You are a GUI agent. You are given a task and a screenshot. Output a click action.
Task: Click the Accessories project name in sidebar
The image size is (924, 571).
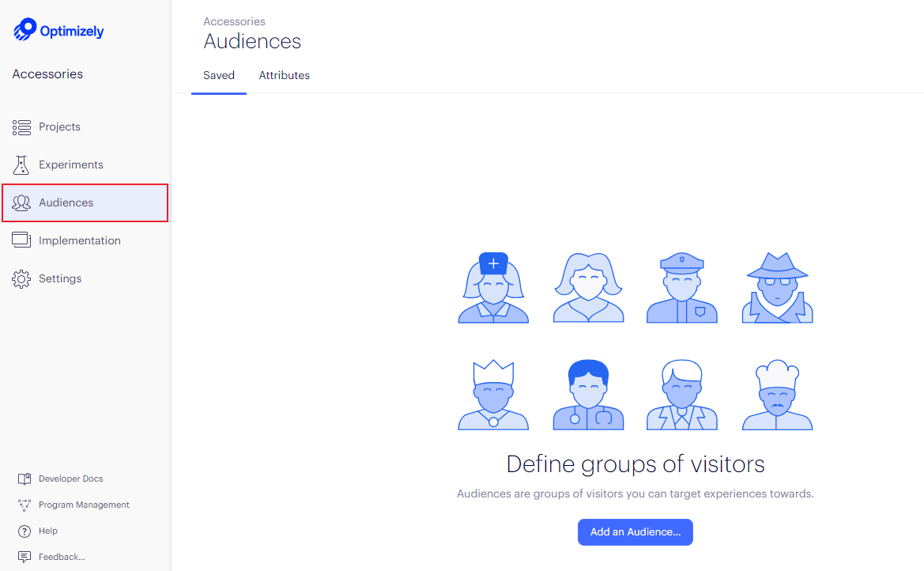coord(47,74)
